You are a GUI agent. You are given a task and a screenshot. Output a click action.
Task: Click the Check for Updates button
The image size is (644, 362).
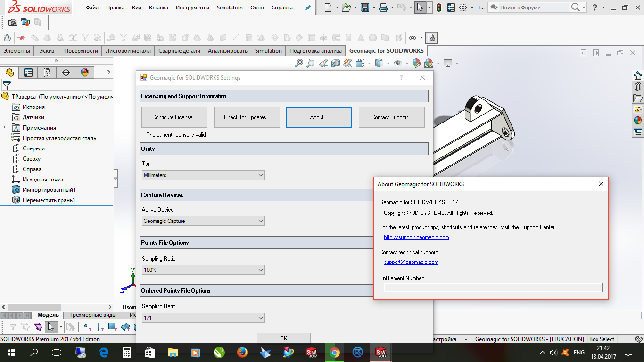(247, 117)
